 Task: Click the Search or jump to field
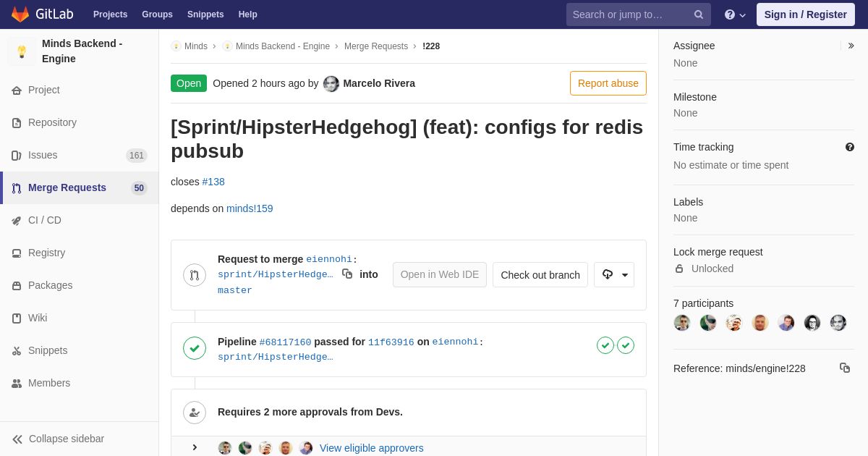[x=629, y=14]
